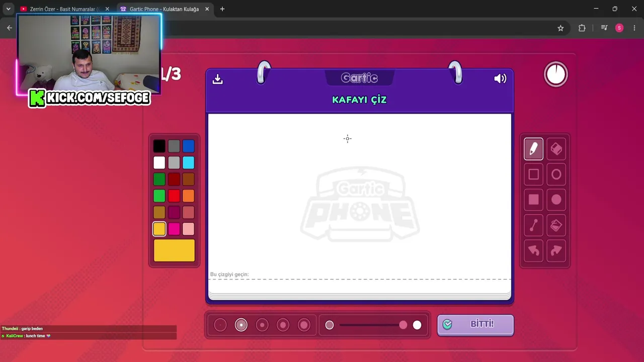Open the Chrome profile avatar
Viewport: 644px width, 362px height.
(x=619, y=28)
